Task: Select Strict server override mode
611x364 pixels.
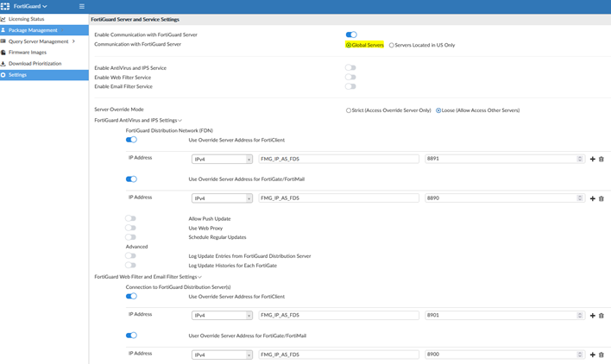Action: (x=349, y=110)
